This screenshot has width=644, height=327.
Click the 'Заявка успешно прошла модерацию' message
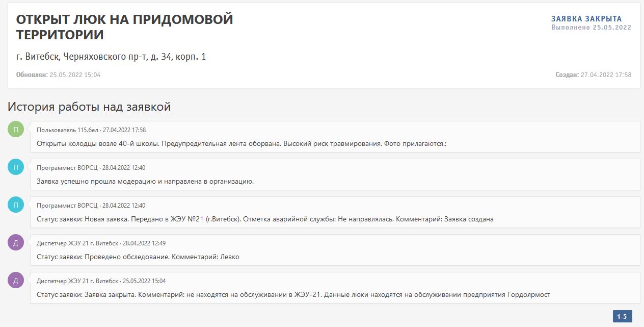pos(145,181)
